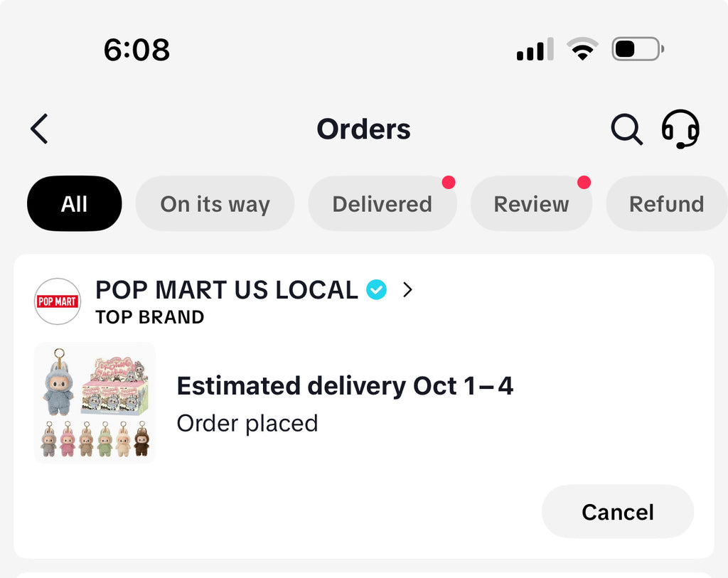Tap the POP MART store logo
This screenshot has width=728, height=578.
(x=58, y=301)
